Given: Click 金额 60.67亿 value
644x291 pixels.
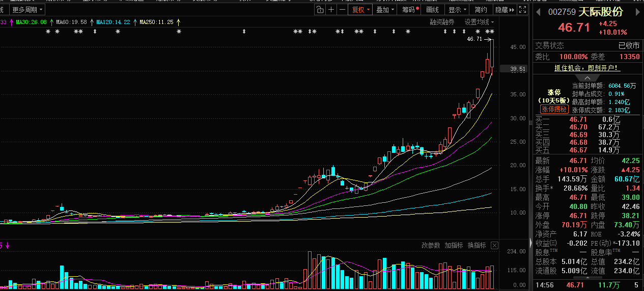Looking at the screenshot, I should 627,179.
